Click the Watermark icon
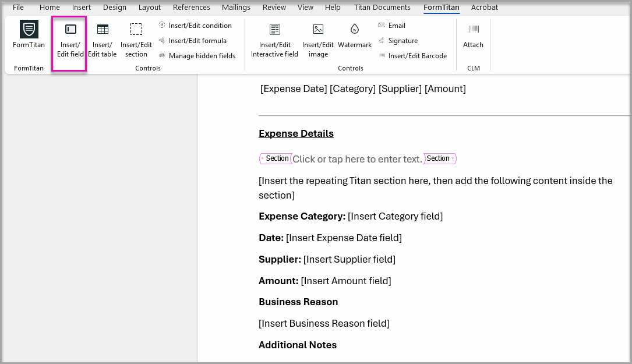The width and height of the screenshot is (632, 364). tap(355, 29)
